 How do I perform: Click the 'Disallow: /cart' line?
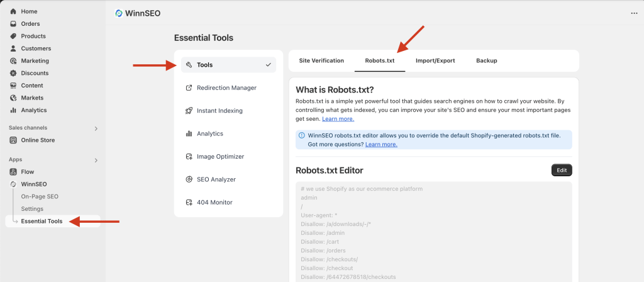(320, 242)
